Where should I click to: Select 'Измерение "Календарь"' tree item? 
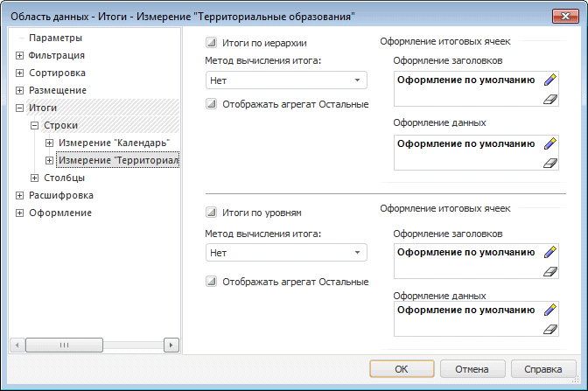[114, 143]
